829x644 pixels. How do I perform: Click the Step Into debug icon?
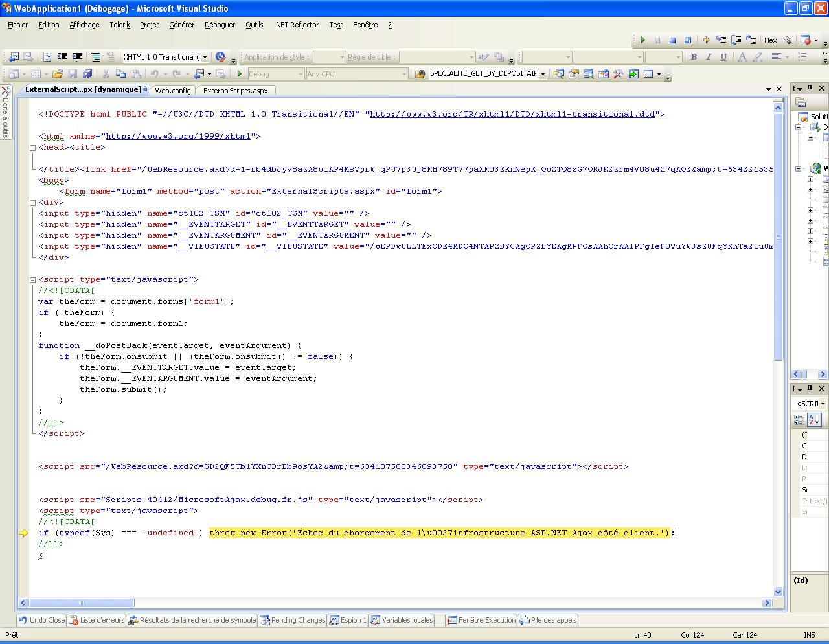point(721,40)
